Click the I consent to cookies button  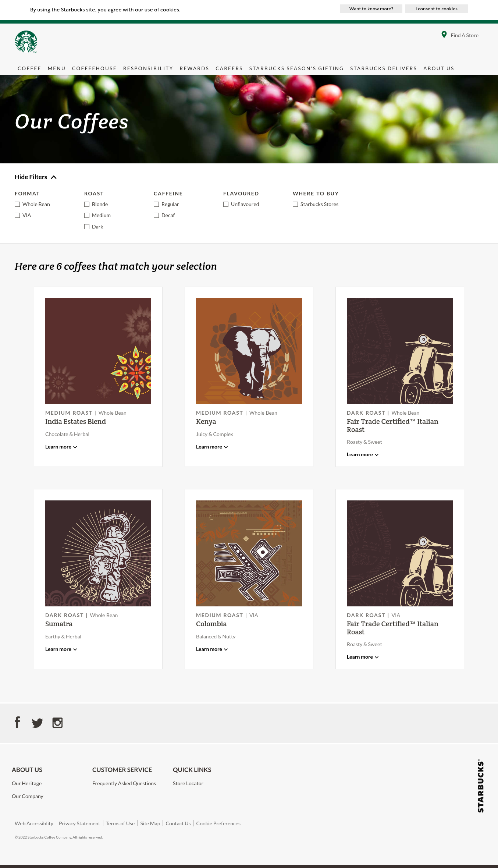pos(436,8)
